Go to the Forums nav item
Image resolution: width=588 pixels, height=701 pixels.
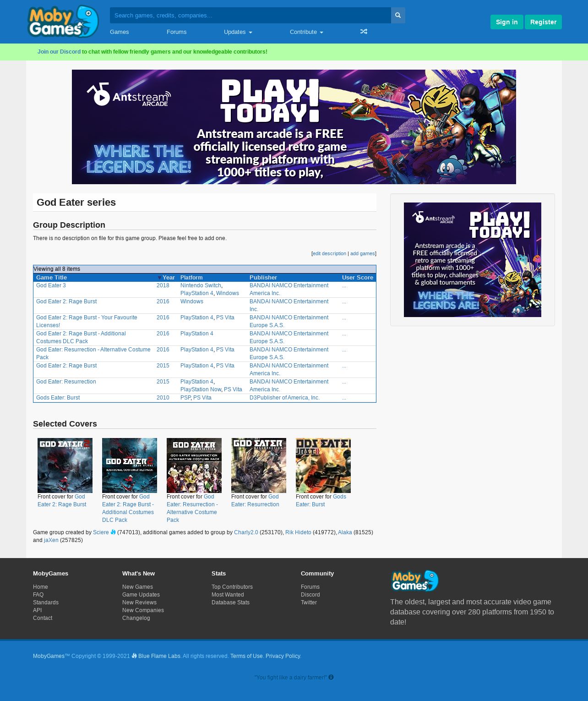pos(176,32)
